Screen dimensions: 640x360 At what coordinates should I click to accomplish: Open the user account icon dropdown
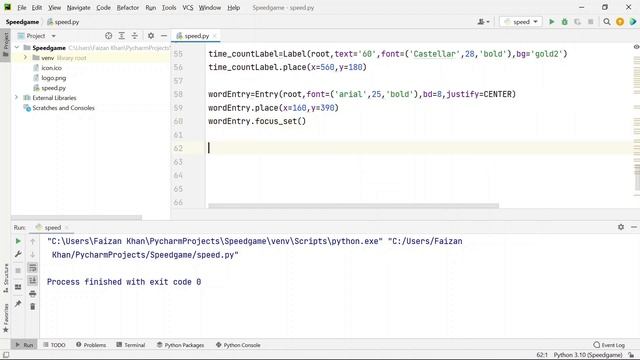(483, 22)
